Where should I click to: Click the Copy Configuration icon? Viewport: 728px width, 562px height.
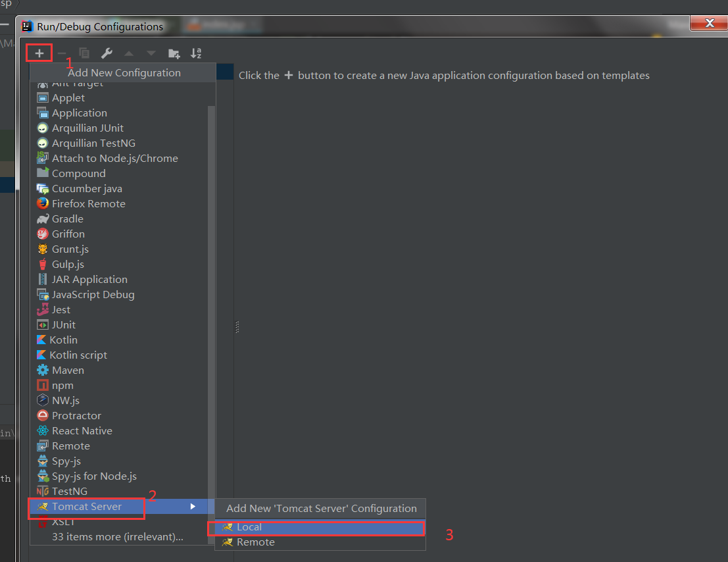pos(84,53)
